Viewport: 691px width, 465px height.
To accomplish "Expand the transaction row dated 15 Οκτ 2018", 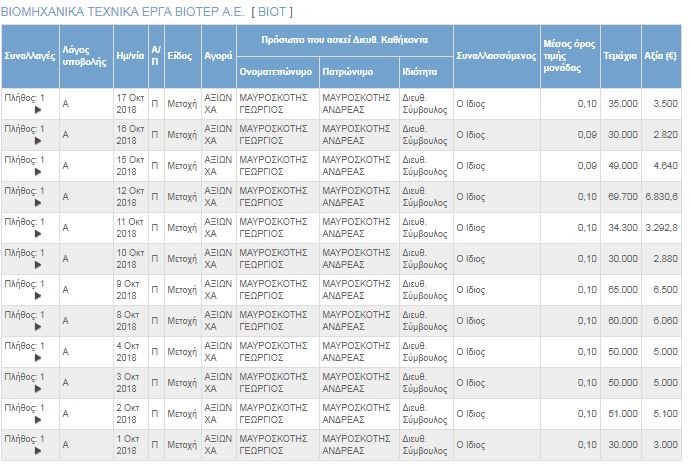I will point(38,172).
